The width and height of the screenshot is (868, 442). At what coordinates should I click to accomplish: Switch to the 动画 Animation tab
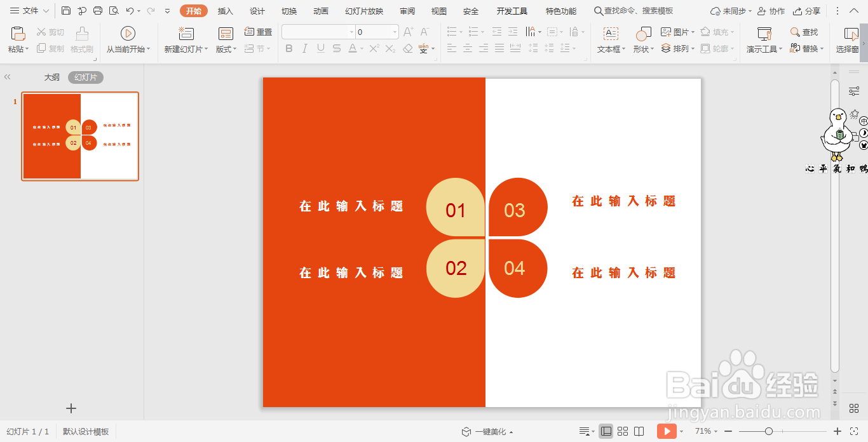click(x=321, y=11)
